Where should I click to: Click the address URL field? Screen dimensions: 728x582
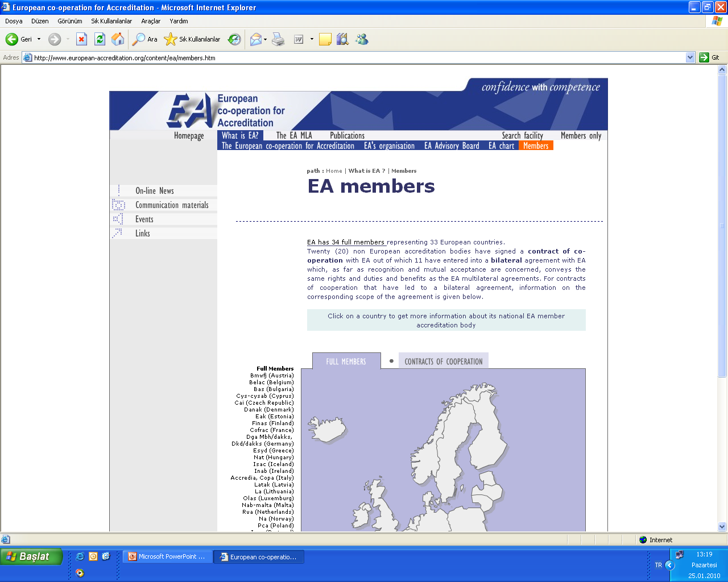pyautogui.click(x=358, y=57)
